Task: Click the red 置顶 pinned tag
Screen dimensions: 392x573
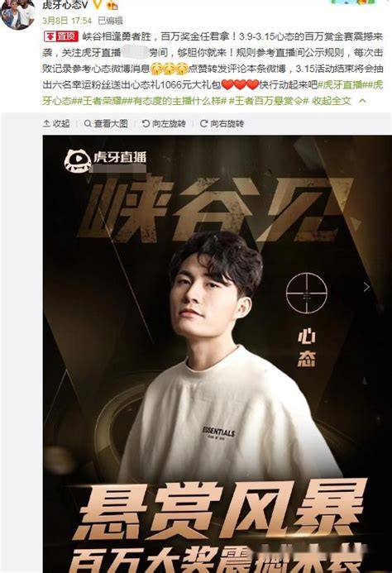Action: tap(61, 36)
